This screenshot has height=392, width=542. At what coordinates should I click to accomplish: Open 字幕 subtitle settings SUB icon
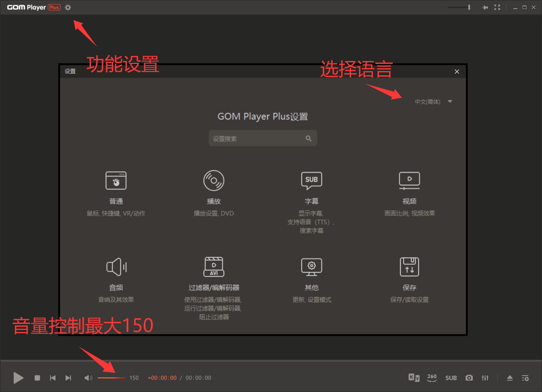click(x=312, y=180)
